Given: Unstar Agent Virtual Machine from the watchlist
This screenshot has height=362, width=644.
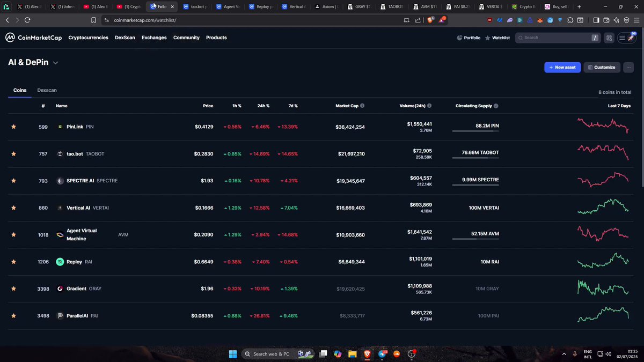Looking at the screenshot, I should [13, 235].
